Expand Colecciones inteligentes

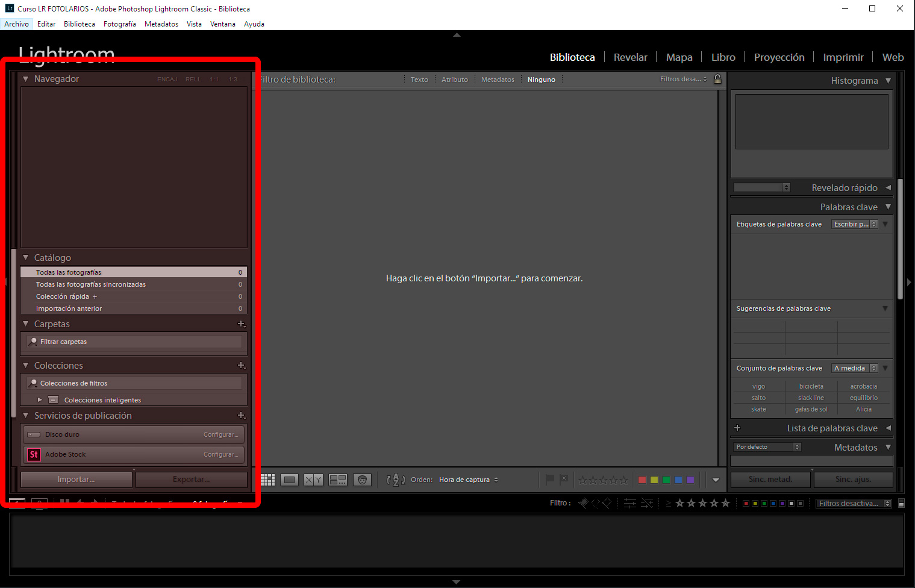click(40, 399)
